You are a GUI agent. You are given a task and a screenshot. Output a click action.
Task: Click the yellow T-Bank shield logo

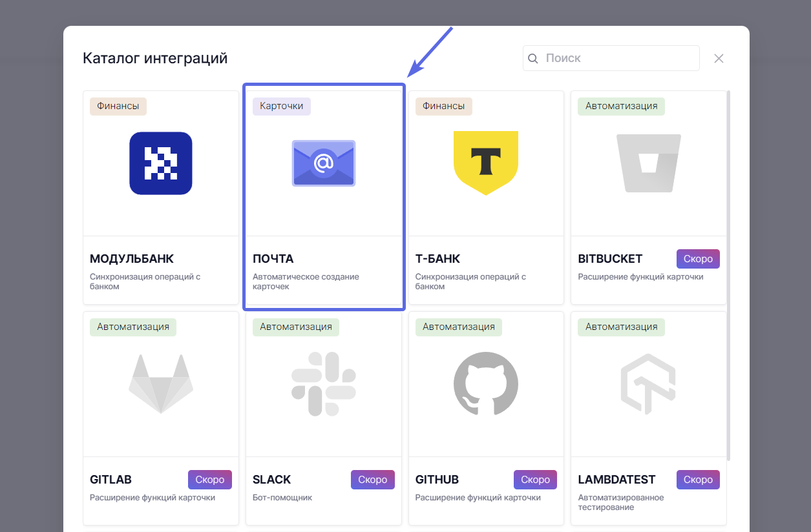pos(486,163)
